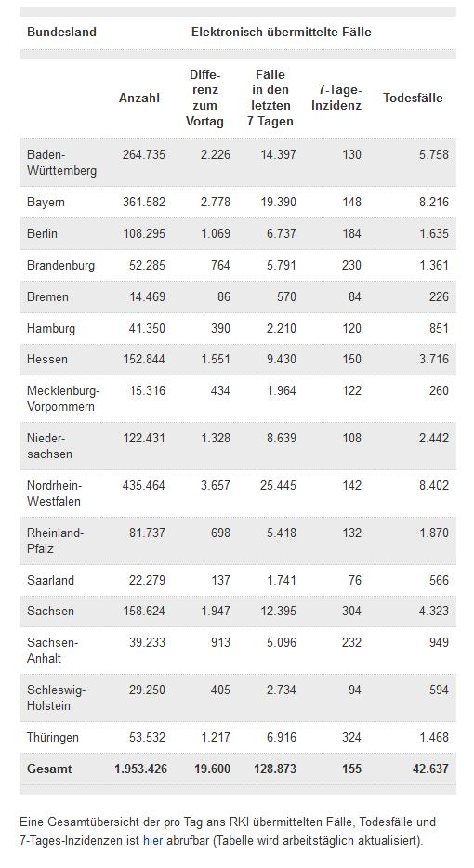Select the Bayern row label
This screenshot has height=868, width=474.
(46, 202)
